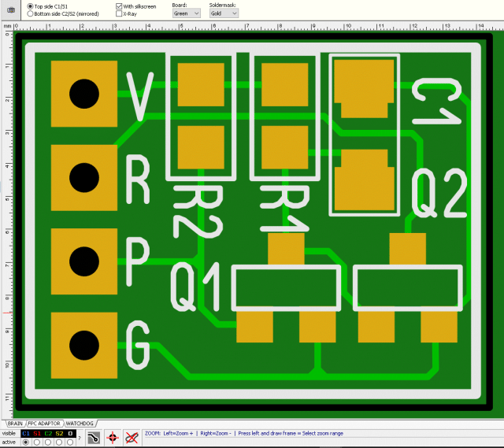Screen dimensions: 504x448
Task: Toggle visibility of layer S1
Action: [37, 433]
